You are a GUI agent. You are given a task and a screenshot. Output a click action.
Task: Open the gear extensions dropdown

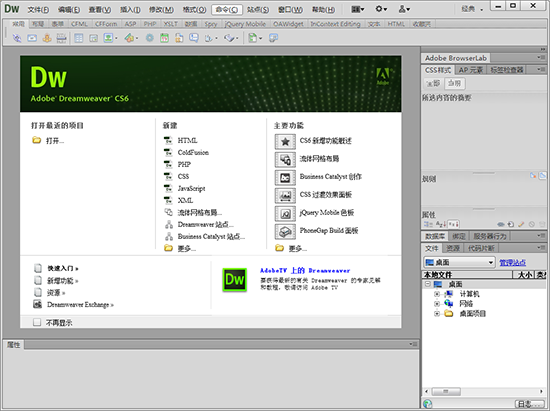click(381, 9)
